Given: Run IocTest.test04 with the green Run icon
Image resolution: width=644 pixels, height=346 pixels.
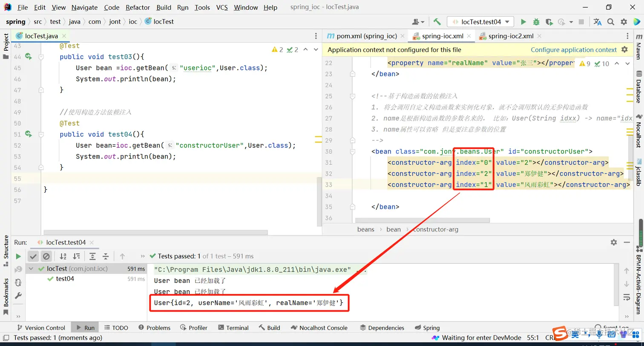Looking at the screenshot, I should (x=523, y=22).
